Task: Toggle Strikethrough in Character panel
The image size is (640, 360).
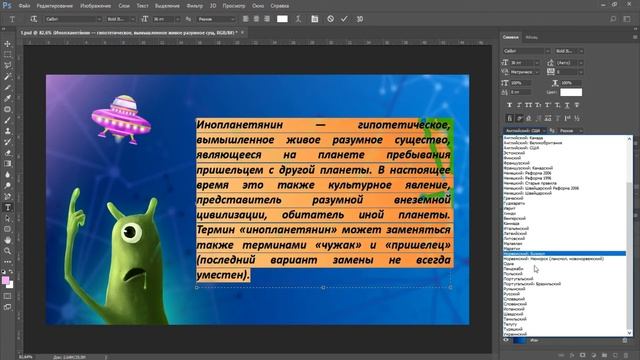Action: click(x=577, y=105)
